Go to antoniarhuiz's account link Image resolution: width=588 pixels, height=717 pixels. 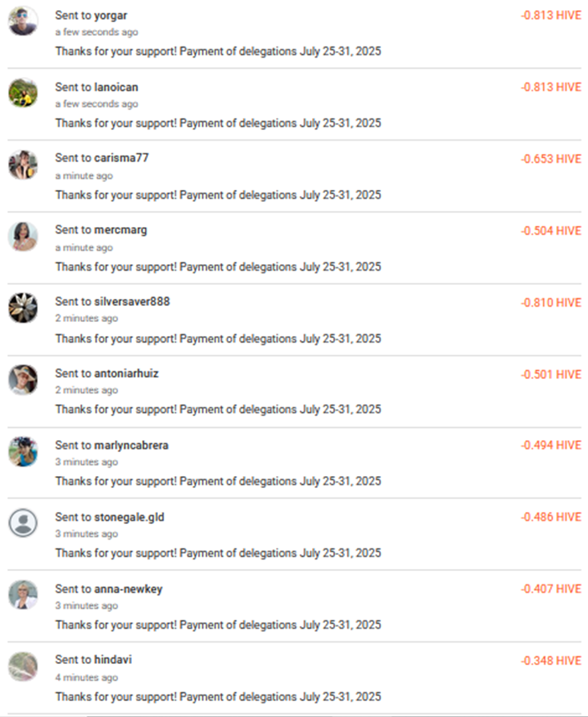126,373
